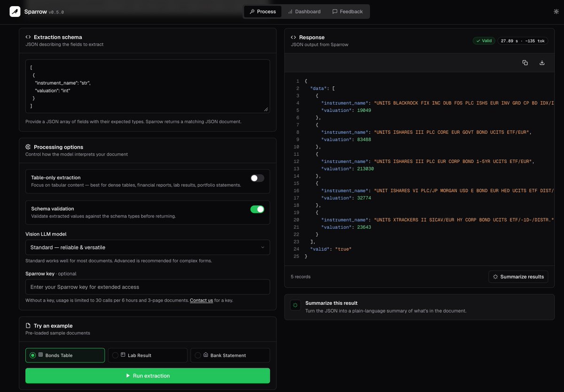Click the valuation value 23643

364,227
